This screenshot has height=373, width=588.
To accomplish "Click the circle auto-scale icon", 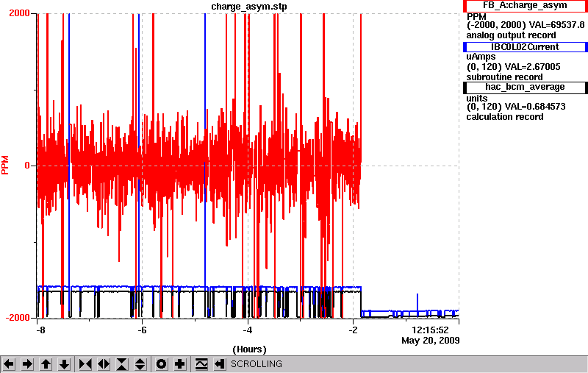I will 162,364.
